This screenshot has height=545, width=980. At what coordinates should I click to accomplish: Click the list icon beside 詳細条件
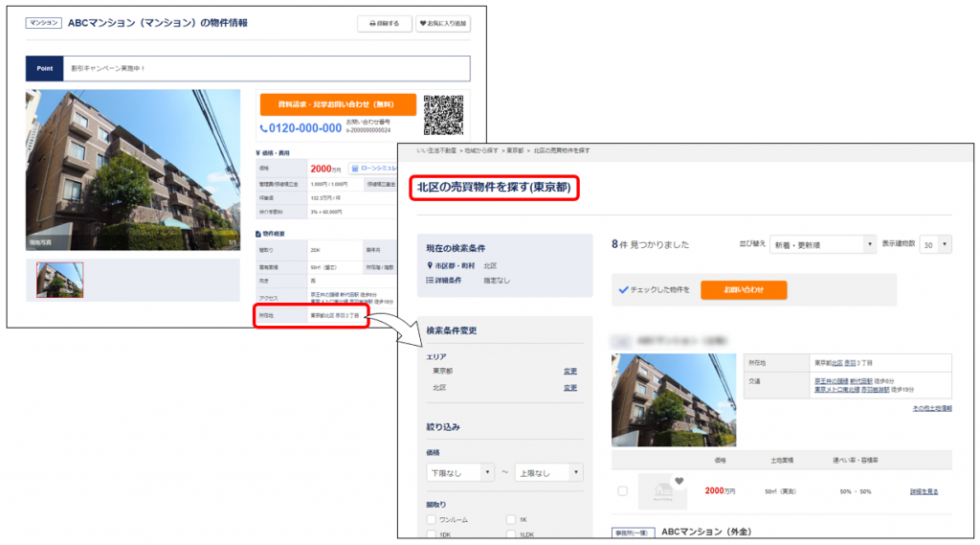point(431,280)
